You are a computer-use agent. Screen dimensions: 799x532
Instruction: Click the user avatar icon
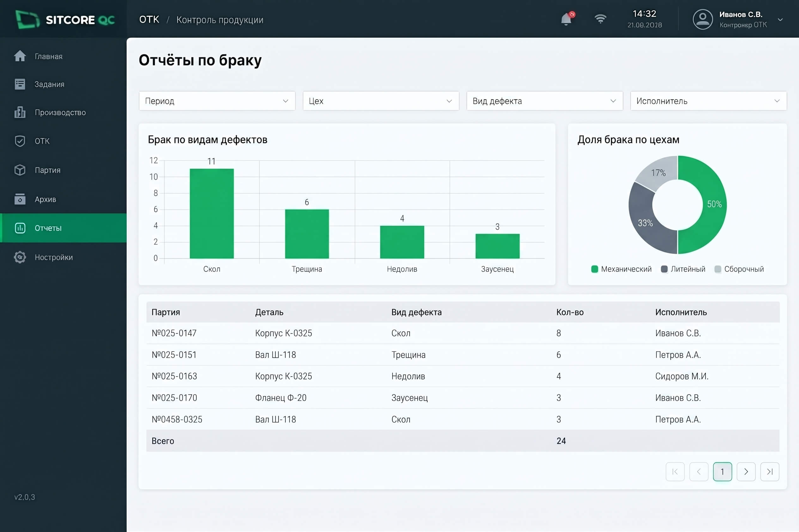pyautogui.click(x=702, y=19)
